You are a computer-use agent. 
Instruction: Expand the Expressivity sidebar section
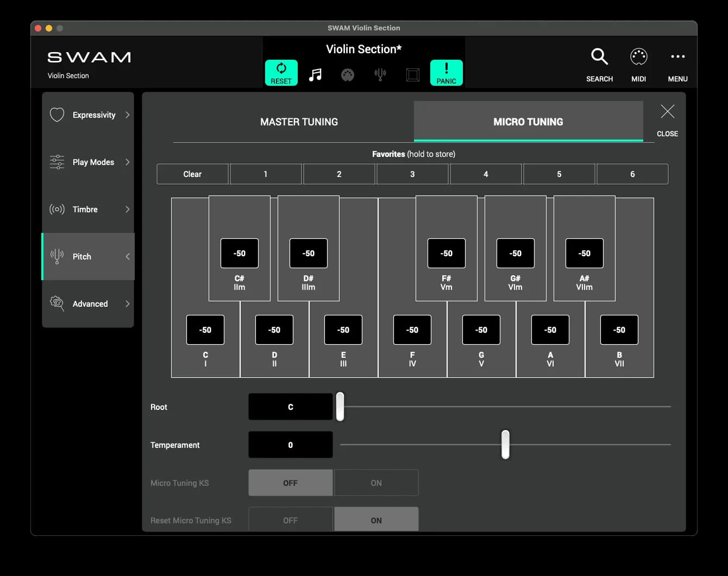(88, 115)
